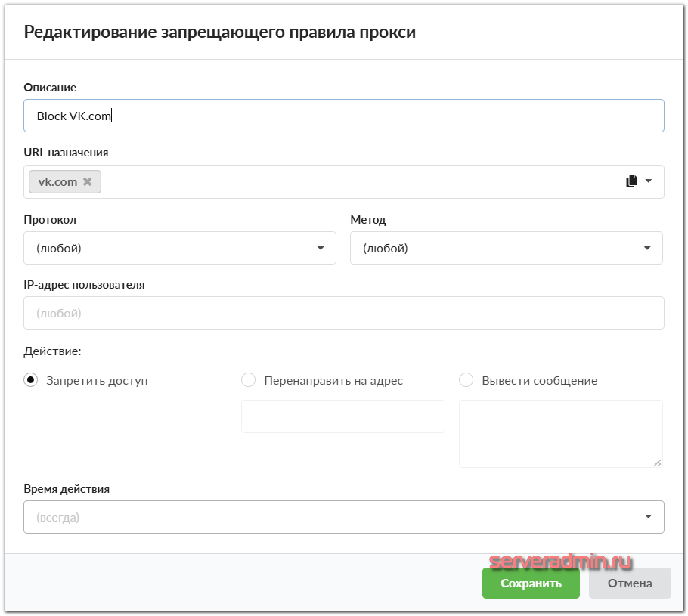Click the dialog title 'Редактирование запрещающего правила прокси'

click(x=220, y=32)
